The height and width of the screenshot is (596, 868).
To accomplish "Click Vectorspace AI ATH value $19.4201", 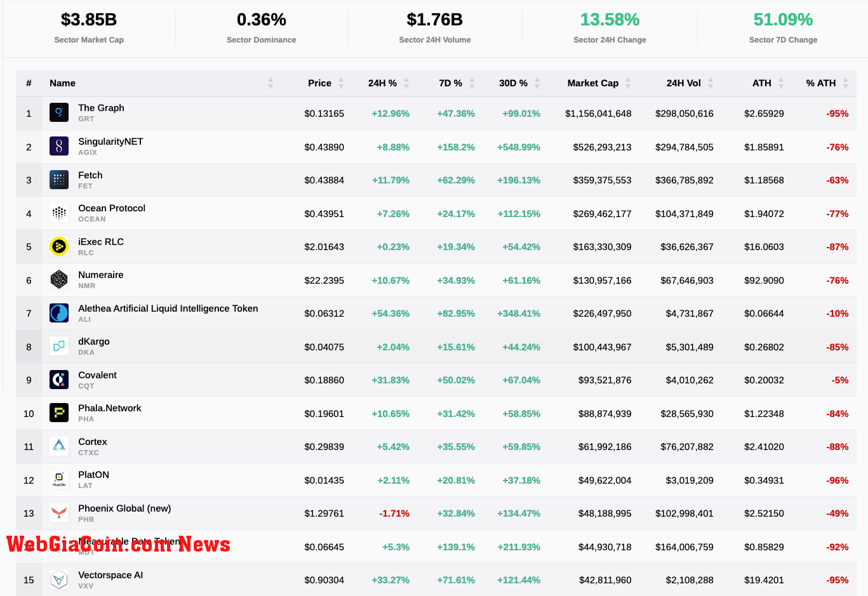I will pos(764,580).
